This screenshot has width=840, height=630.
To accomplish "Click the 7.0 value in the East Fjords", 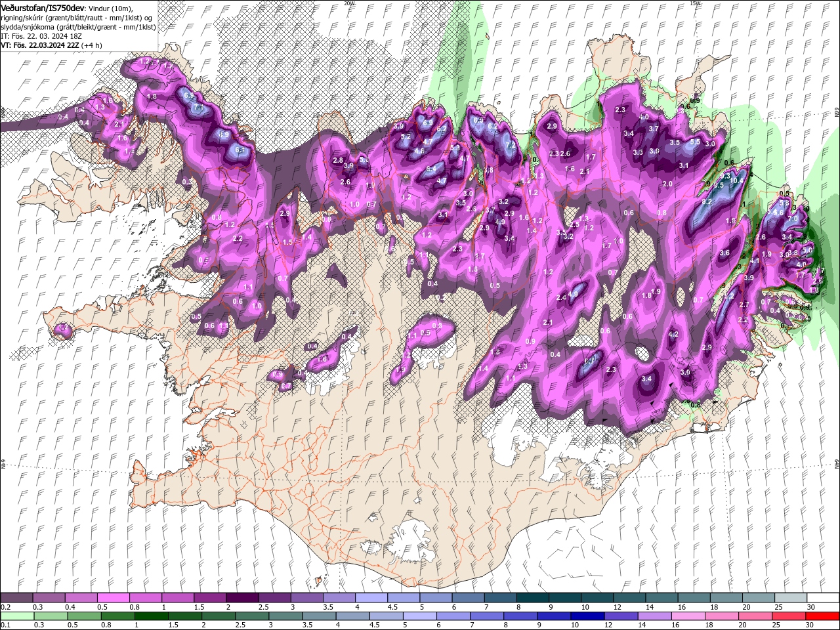I will (x=792, y=219).
